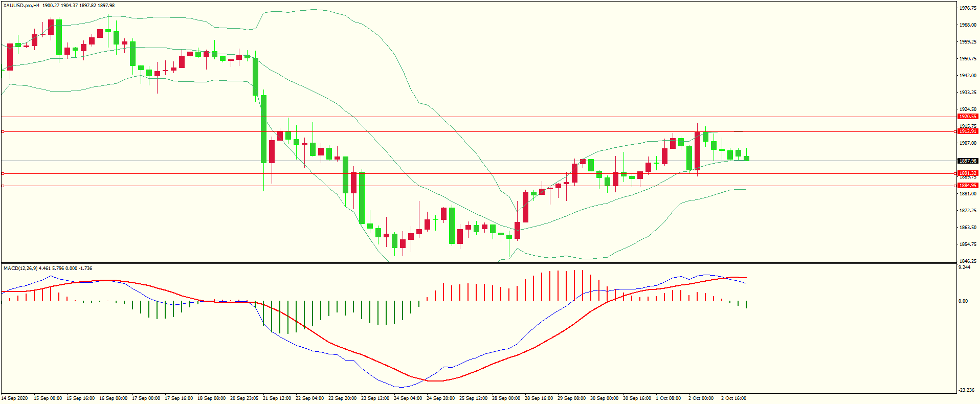Click the 17 Sep 00:00 time label
The width and height of the screenshot is (980, 404).
[x=146, y=398]
